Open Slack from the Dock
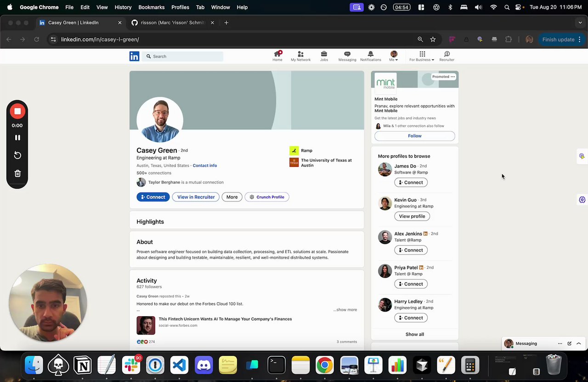The height and width of the screenshot is (382, 588). point(131,365)
